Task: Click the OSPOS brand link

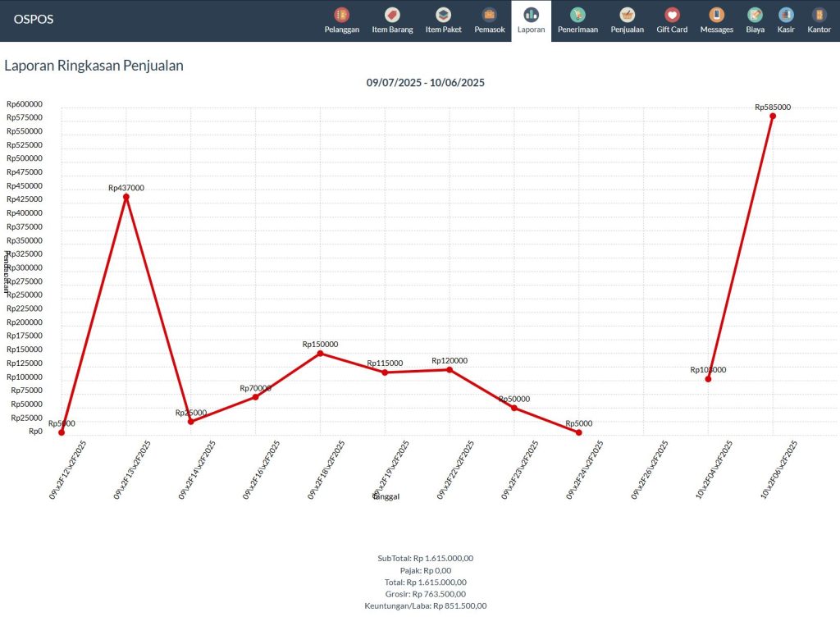Action: [34, 19]
